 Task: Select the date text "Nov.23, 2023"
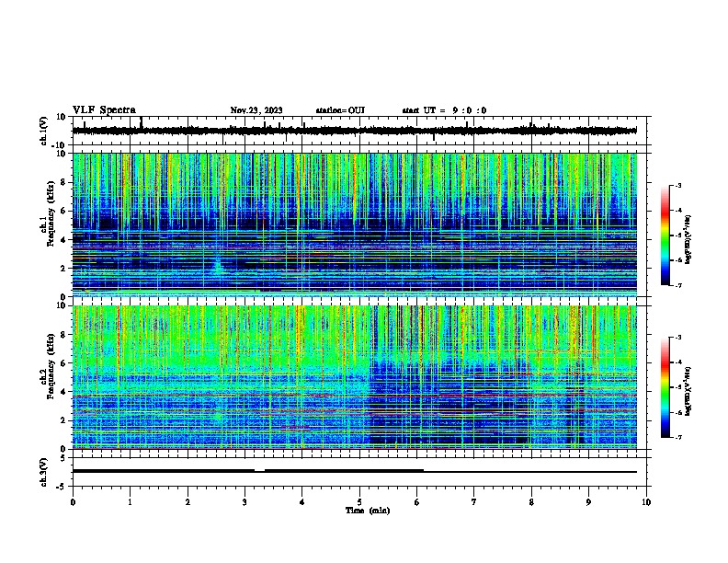[x=256, y=110]
